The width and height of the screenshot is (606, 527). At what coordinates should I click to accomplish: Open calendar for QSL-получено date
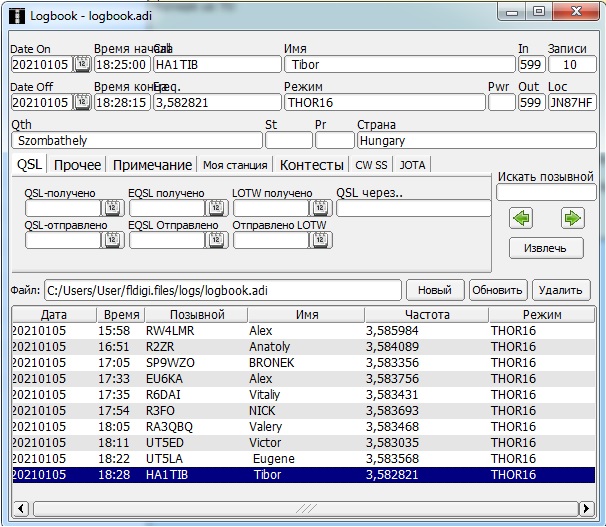pyautogui.click(x=111, y=208)
